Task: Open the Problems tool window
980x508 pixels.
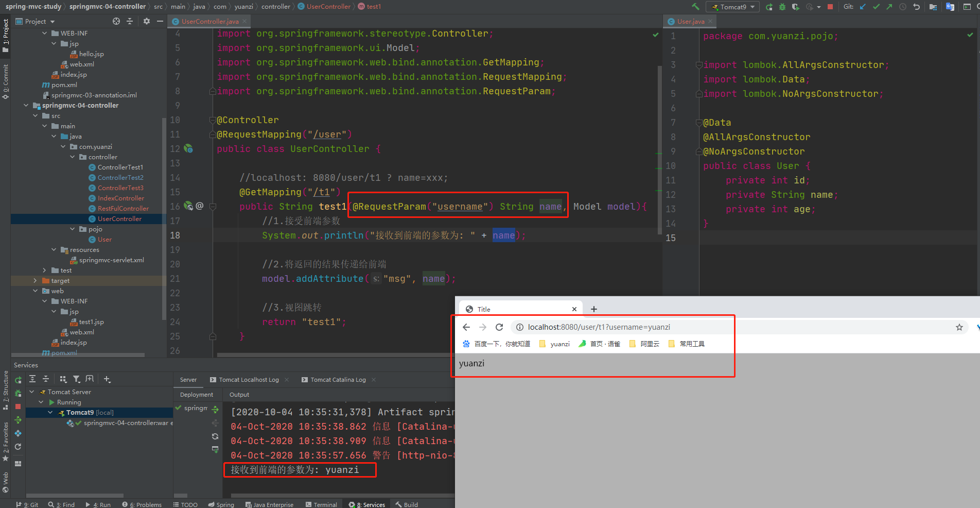Action: [x=142, y=504]
